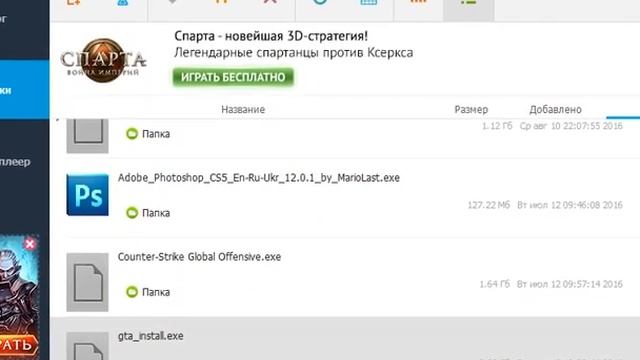Image resolution: width=640 pixels, height=360 pixels.
Task: Select the Adobe_Photoshop_CS5 installer file name
Action: [x=259, y=178]
